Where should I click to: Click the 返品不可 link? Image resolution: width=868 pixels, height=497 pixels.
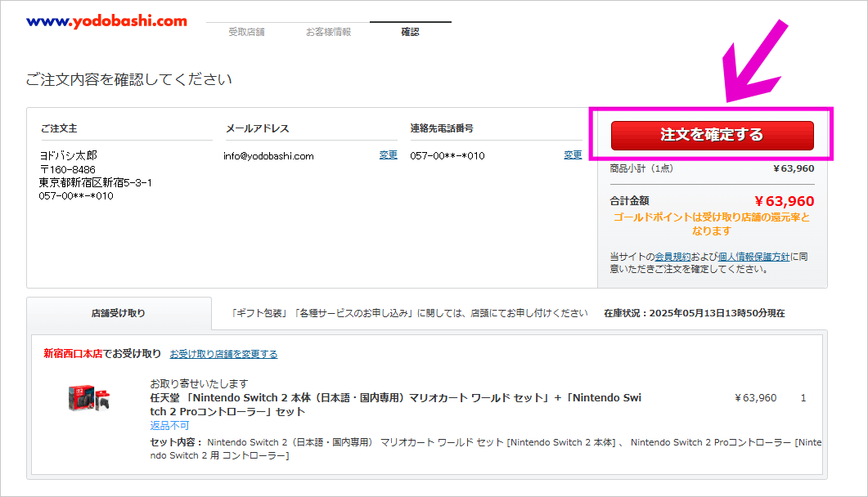(x=169, y=426)
